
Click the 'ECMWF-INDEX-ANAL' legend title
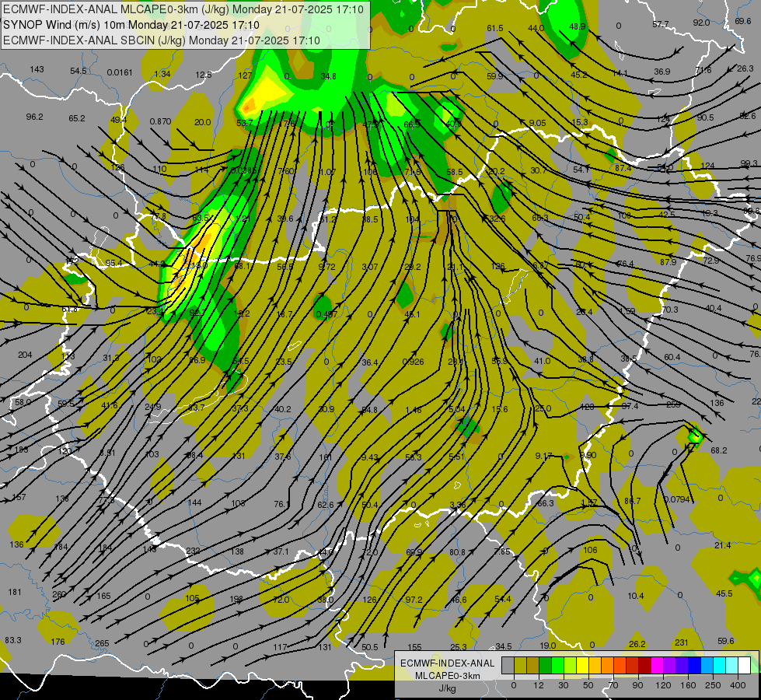[447, 663]
